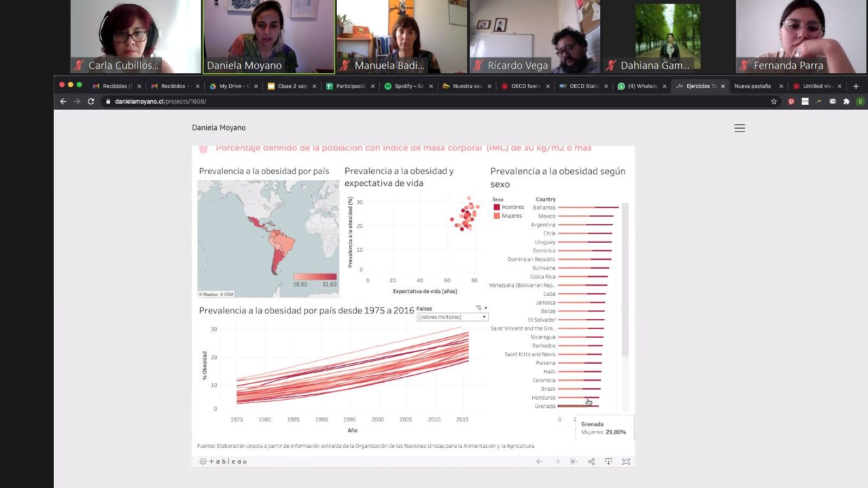Viewport: 868px width, 488px height.
Task: Click the Tableau download icon
Action: coord(608,461)
